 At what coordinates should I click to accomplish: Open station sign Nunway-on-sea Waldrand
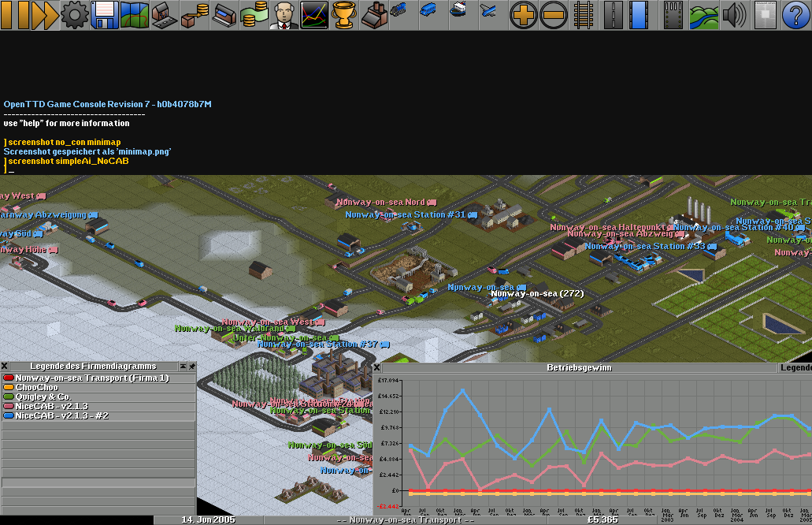pos(235,329)
